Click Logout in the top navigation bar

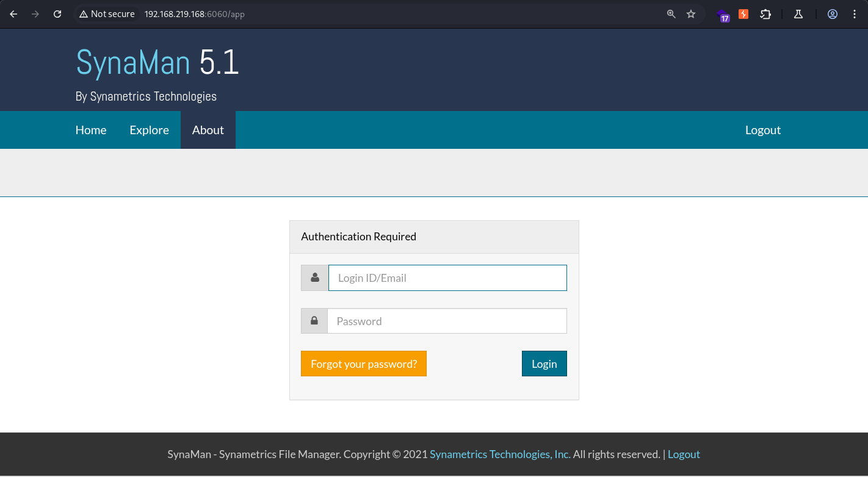(x=763, y=130)
